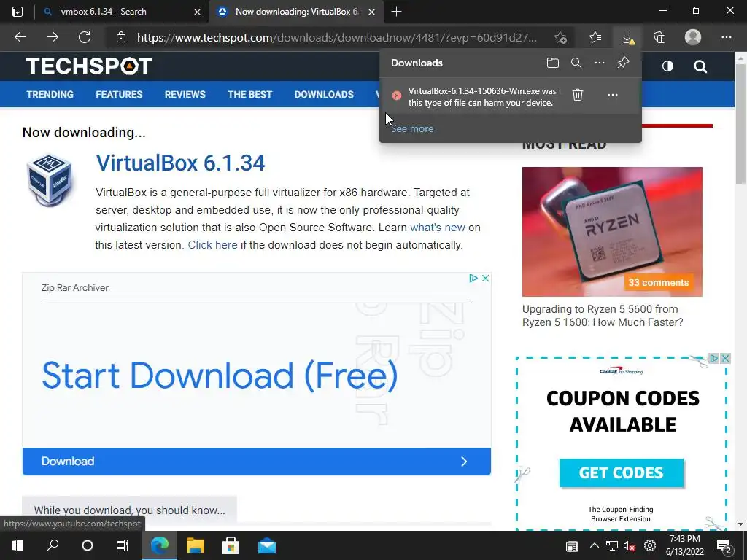747x560 pixels.
Task: Follow the what's new link
Action: 438,227
